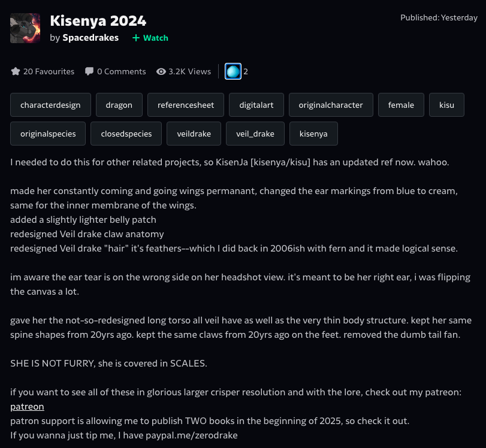Click the comments speech bubble icon
The width and height of the screenshot is (486, 448).
click(x=89, y=71)
